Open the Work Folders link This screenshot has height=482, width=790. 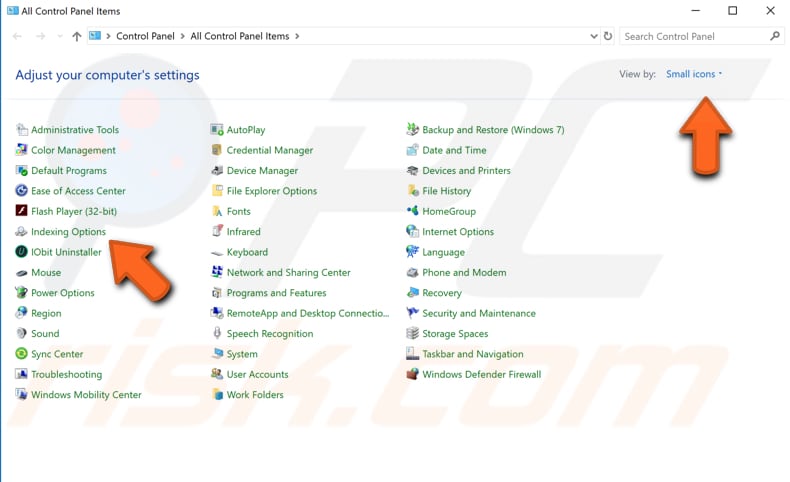(255, 395)
